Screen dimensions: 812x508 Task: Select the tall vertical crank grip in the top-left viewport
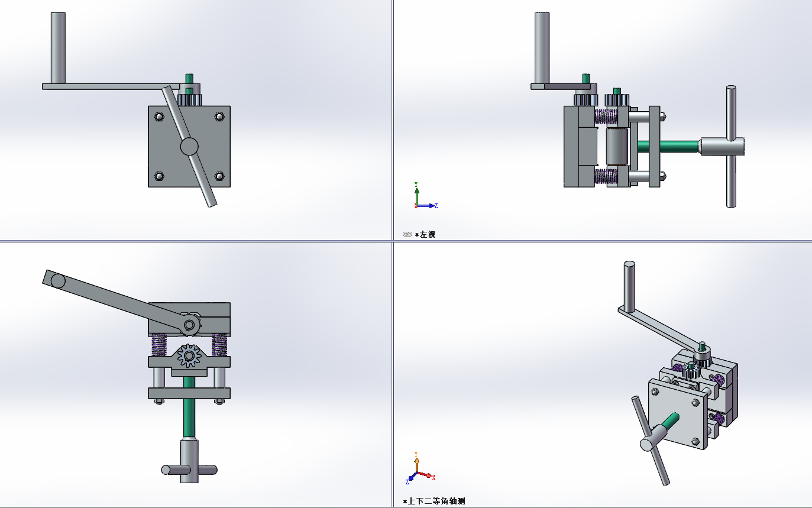tap(58, 48)
